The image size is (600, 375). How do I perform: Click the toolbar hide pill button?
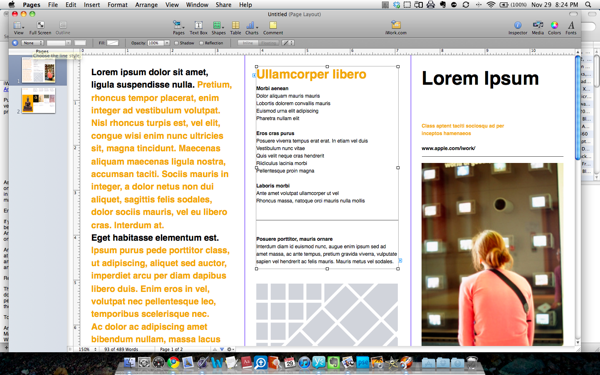pyautogui.click(x=573, y=14)
